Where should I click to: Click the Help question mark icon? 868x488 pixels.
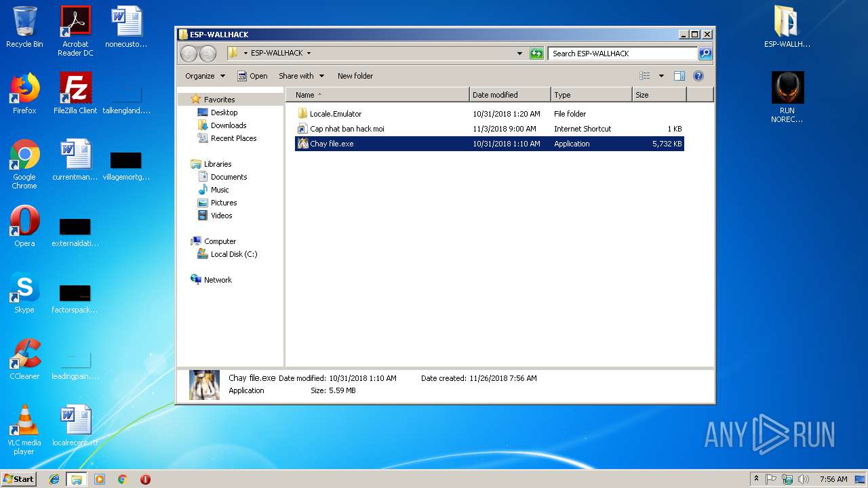698,76
